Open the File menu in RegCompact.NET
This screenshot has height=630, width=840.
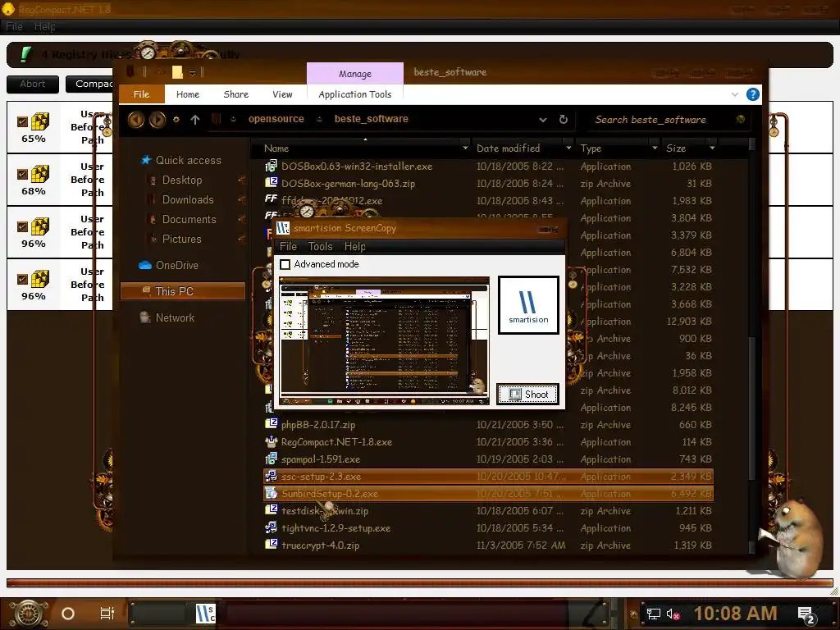14,26
